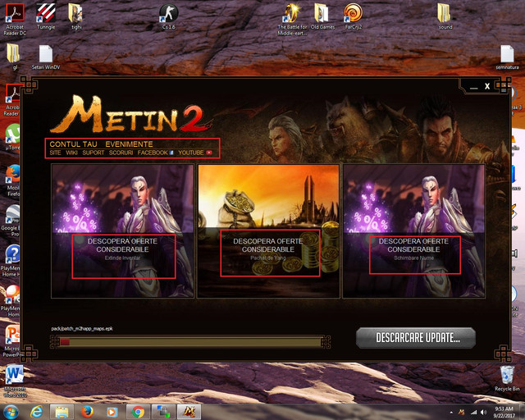Open File Explorer from the taskbar

(x=62, y=412)
